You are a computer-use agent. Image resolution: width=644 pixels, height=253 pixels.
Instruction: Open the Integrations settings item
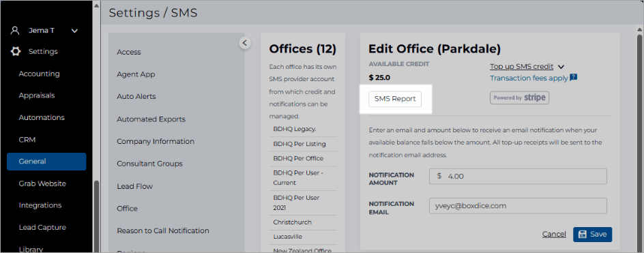40,205
